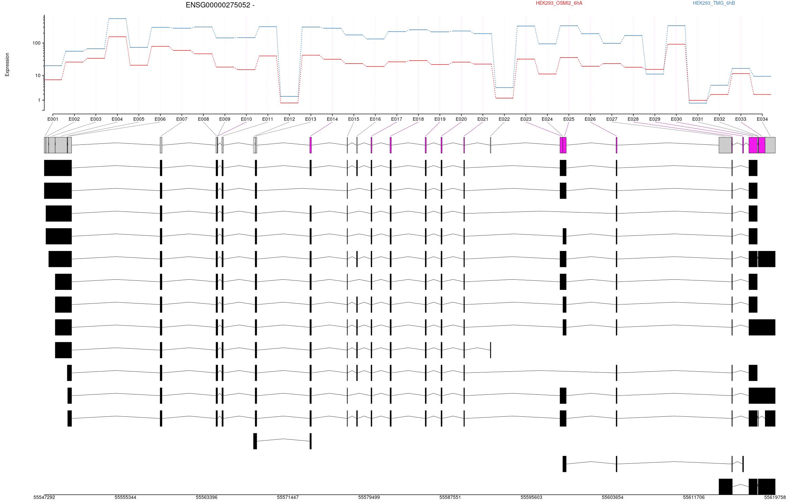Click exon label E014

(332, 119)
